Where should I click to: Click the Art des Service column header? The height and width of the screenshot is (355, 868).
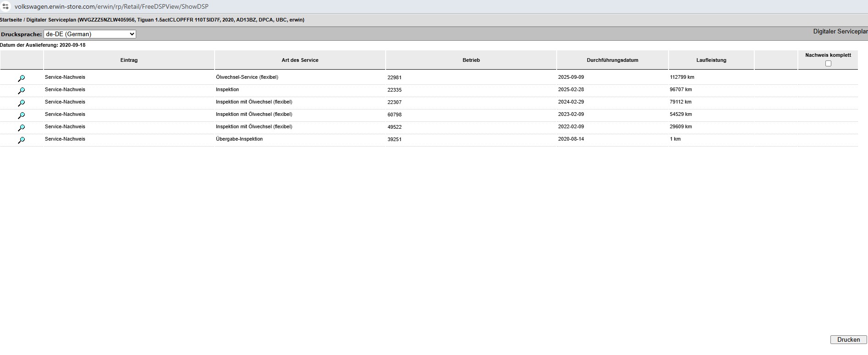(300, 60)
